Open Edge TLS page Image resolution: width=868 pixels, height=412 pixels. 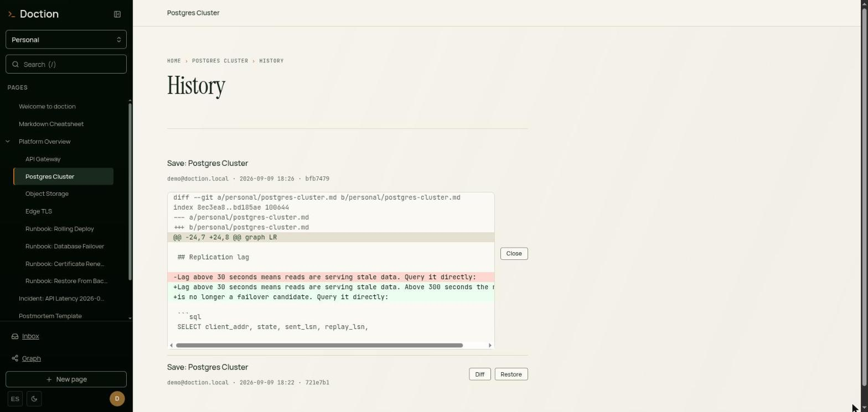pos(38,211)
